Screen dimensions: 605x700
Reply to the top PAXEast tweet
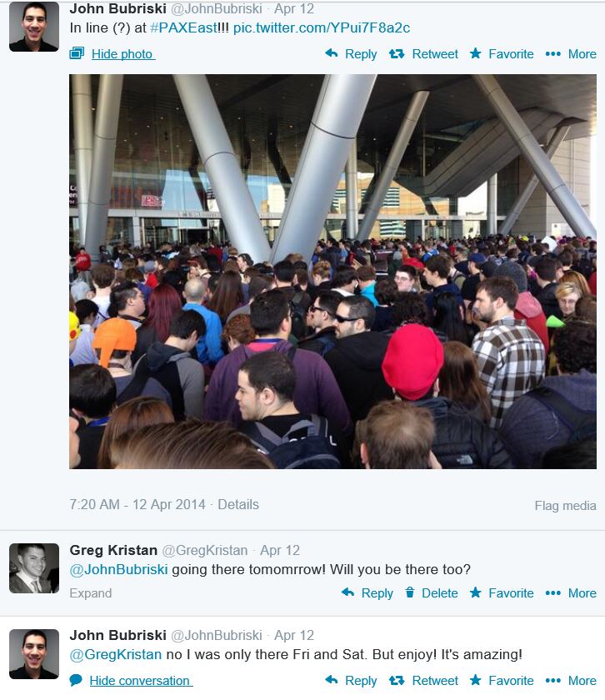tap(351, 54)
